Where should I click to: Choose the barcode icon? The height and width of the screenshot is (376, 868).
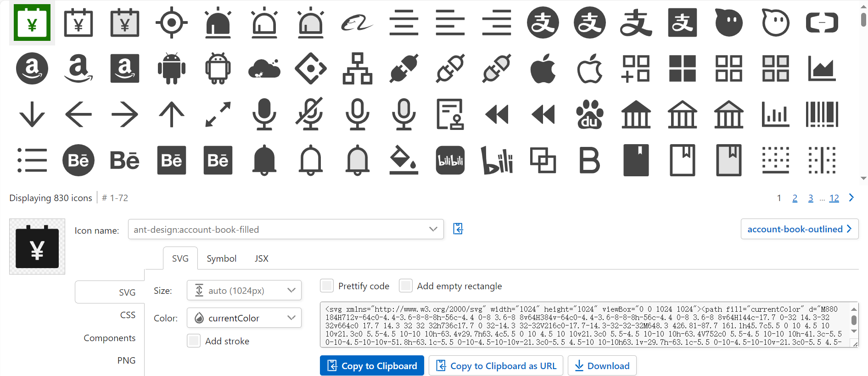click(x=822, y=114)
